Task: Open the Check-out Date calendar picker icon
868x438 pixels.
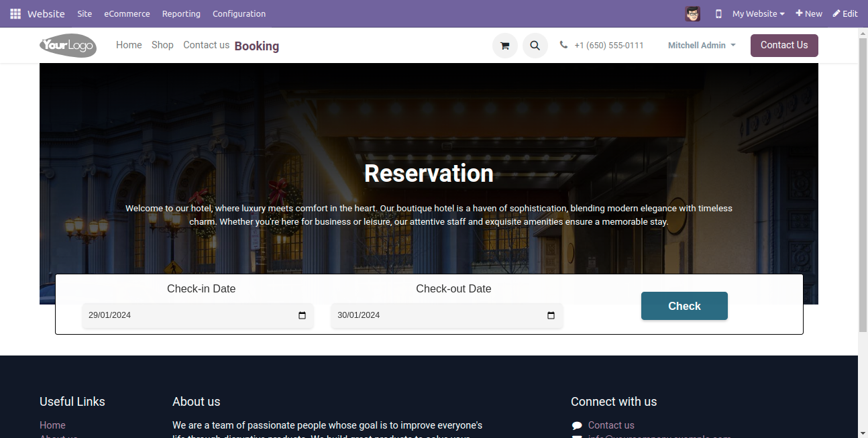Action: [551, 315]
